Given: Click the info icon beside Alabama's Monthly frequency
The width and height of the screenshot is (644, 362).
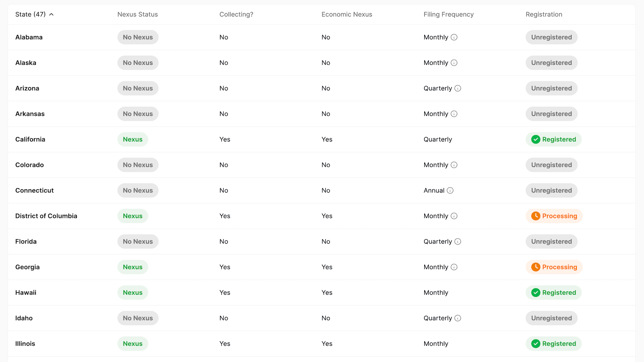Looking at the screenshot, I should 454,37.
